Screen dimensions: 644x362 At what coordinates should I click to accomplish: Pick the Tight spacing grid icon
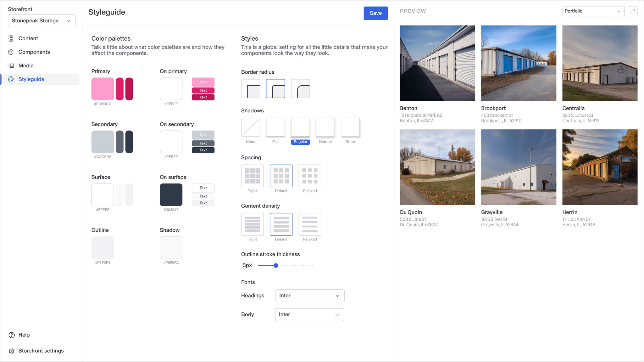point(252,176)
